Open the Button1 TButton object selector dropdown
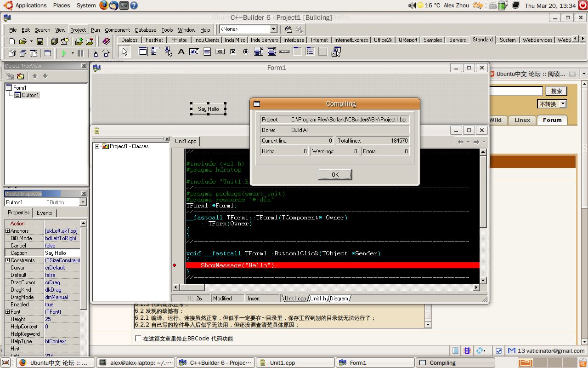The height and width of the screenshot is (368, 588). tap(83, 202)
